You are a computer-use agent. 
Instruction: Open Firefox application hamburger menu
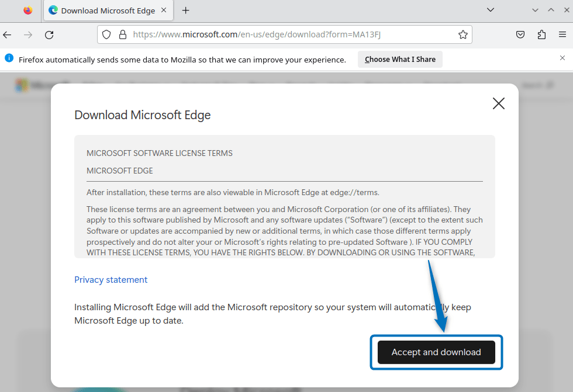[562, 35]
